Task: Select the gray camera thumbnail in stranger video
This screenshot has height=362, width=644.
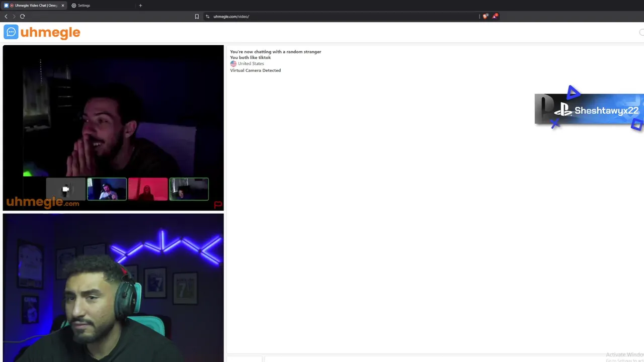Action: pos(66,189)
